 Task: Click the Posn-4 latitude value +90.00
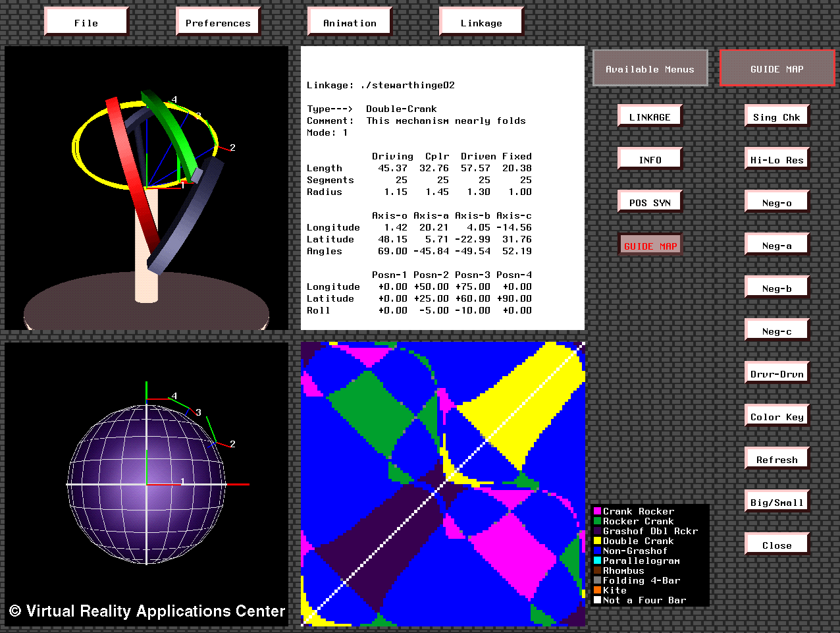tap(514, 298)
